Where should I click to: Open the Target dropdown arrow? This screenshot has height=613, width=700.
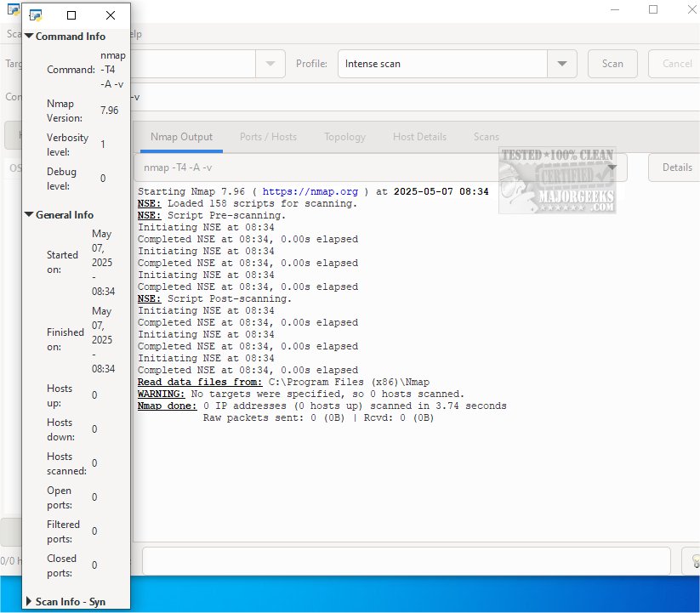click(270, 64)
